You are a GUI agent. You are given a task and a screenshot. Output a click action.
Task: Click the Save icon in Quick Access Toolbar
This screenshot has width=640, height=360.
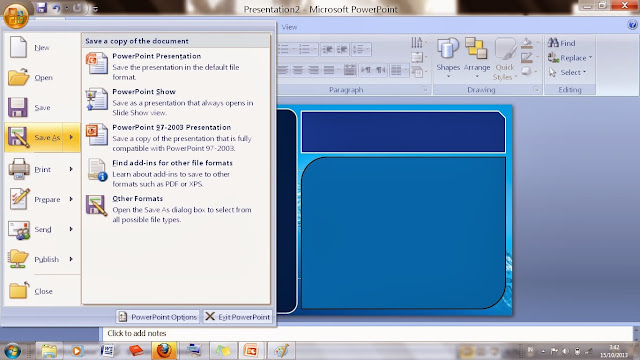[41, 8]
